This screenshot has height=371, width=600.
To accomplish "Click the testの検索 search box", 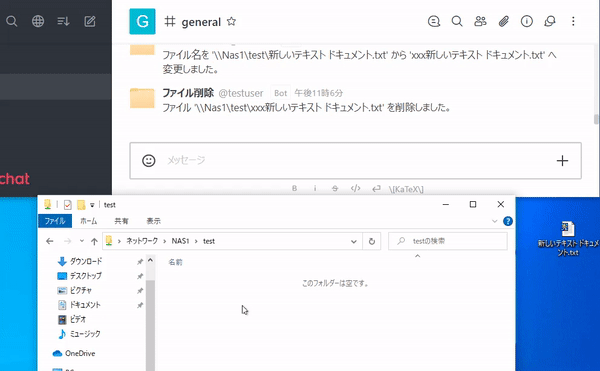I will tap(448, 241).
